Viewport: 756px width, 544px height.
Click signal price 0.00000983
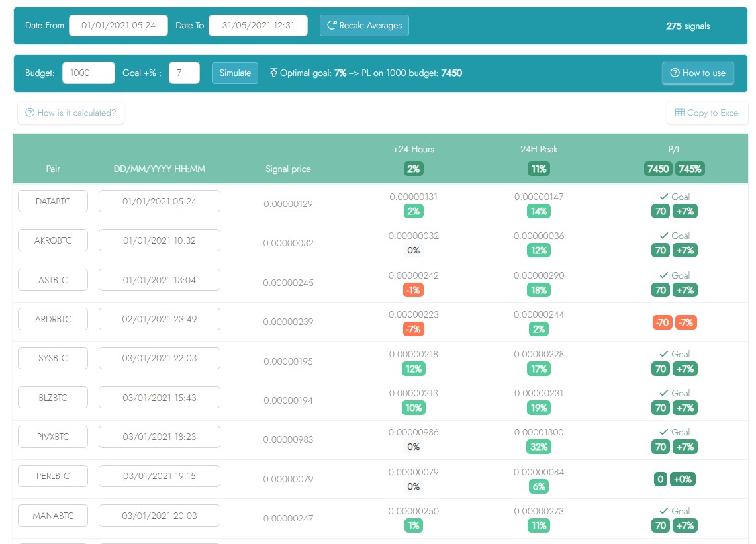289,439
